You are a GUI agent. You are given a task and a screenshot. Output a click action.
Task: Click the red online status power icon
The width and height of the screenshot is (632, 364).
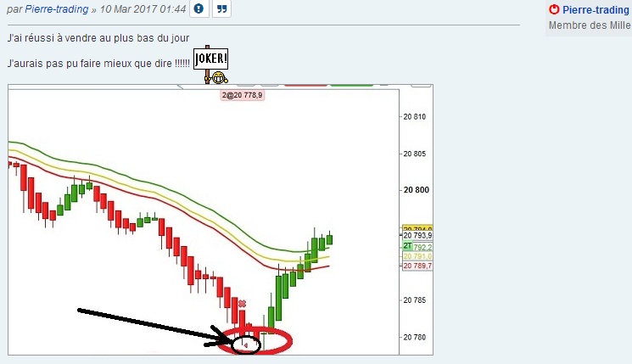tap(554, 9)
